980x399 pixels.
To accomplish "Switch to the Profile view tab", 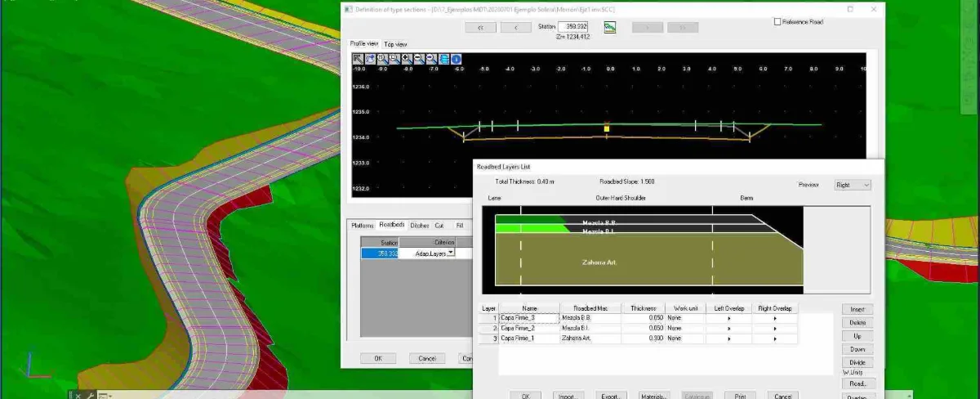I will (364, 43).
